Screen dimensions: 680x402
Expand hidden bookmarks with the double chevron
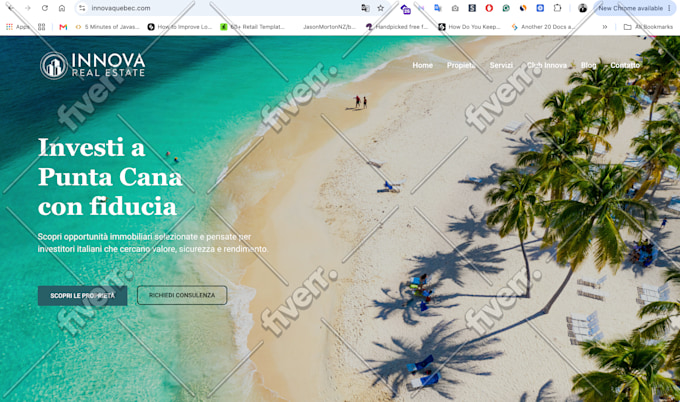tap(605, 27)
